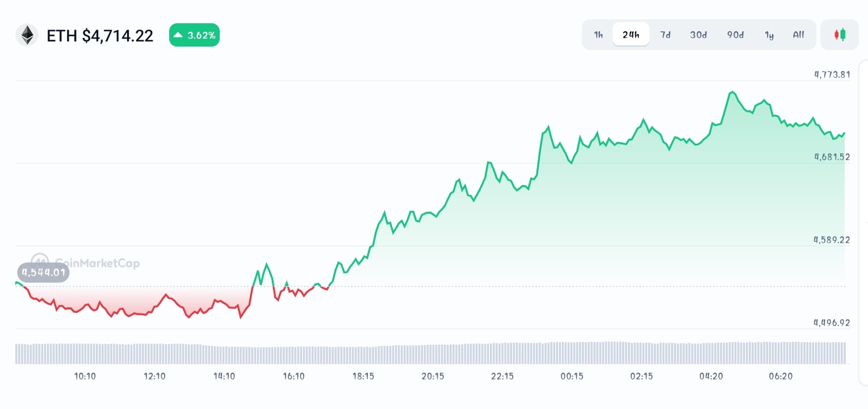Screen dimensions: 868x409
Task: Click the 20:15 time axis label
Action: pos(433,376)
